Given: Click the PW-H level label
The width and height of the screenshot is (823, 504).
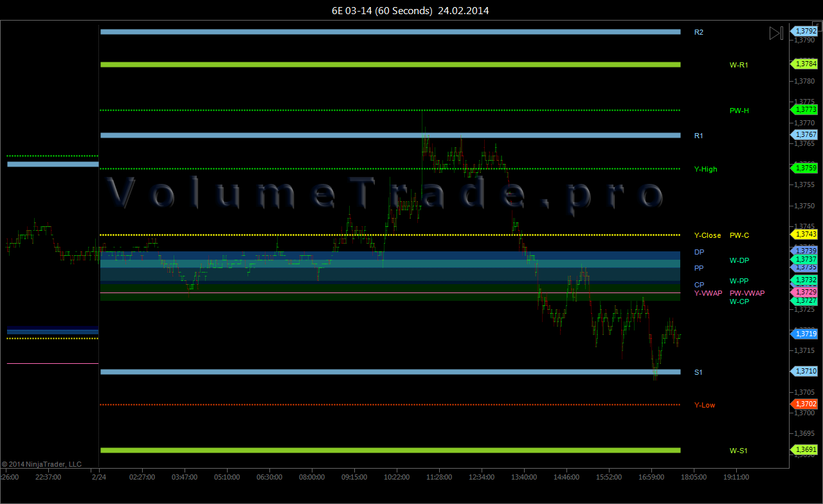Looking at the screenshot, I should pyautogui.click(x=739, y=111).
